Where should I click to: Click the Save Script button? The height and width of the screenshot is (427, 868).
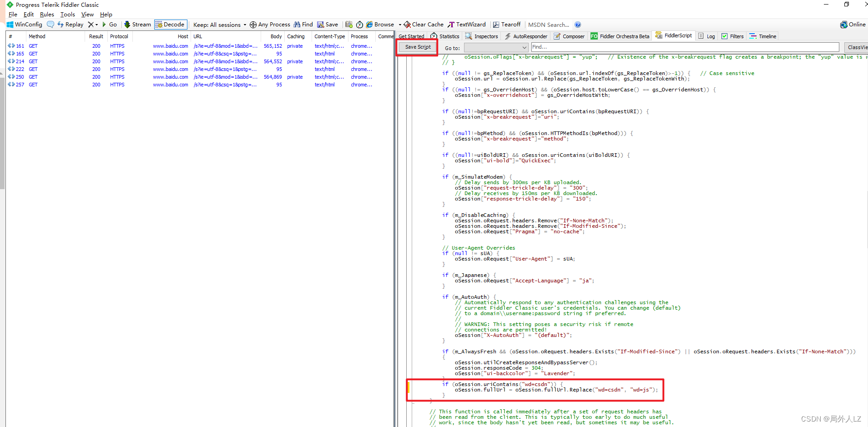[418, 47]
